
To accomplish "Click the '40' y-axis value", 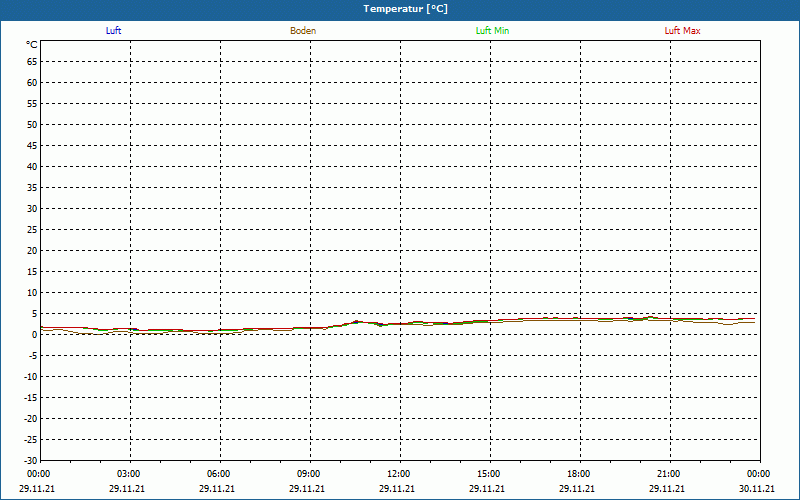I will tap(32, 167).
